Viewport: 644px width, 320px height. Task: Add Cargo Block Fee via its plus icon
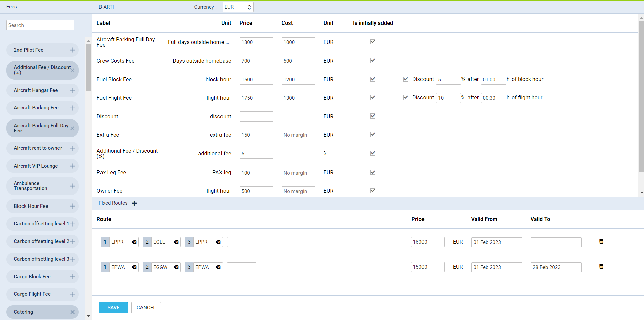(x=72, y=277)
